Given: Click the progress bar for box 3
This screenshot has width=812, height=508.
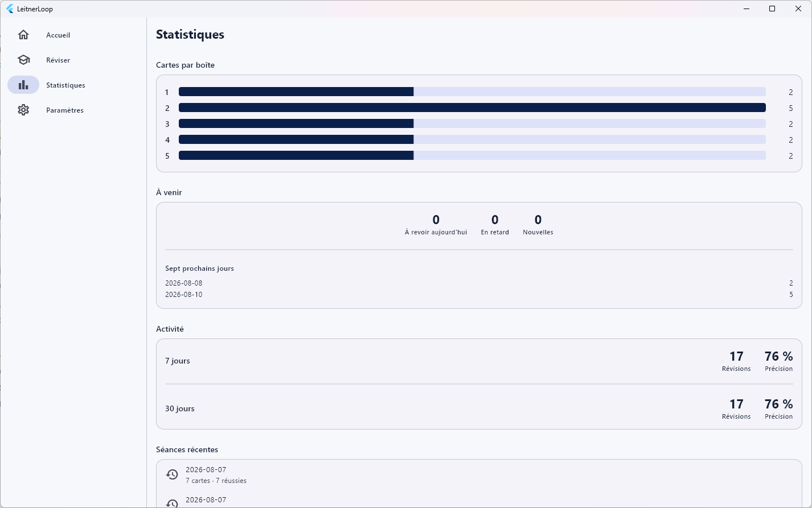Looking at the screenshot, I should click(472, 123).
